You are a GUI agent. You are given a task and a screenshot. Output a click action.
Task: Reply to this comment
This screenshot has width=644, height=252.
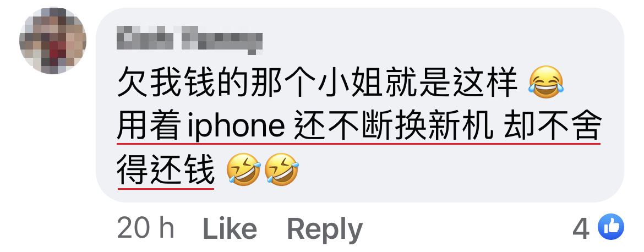pyautogui.click(x=324, y=228)
